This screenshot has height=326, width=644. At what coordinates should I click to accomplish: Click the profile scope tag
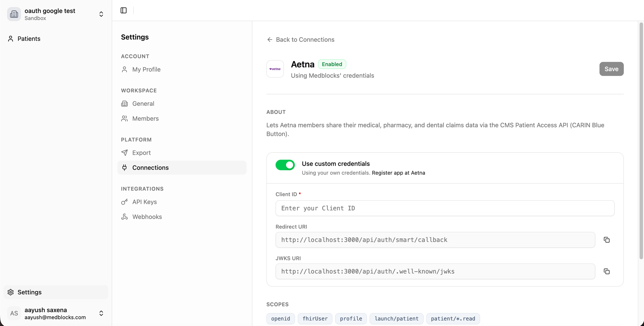351,319
